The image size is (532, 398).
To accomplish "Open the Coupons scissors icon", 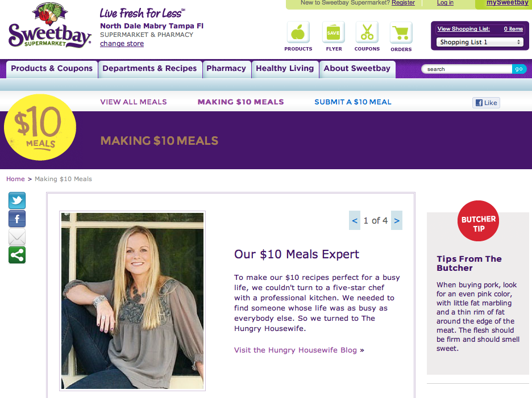I will (367, 32).
